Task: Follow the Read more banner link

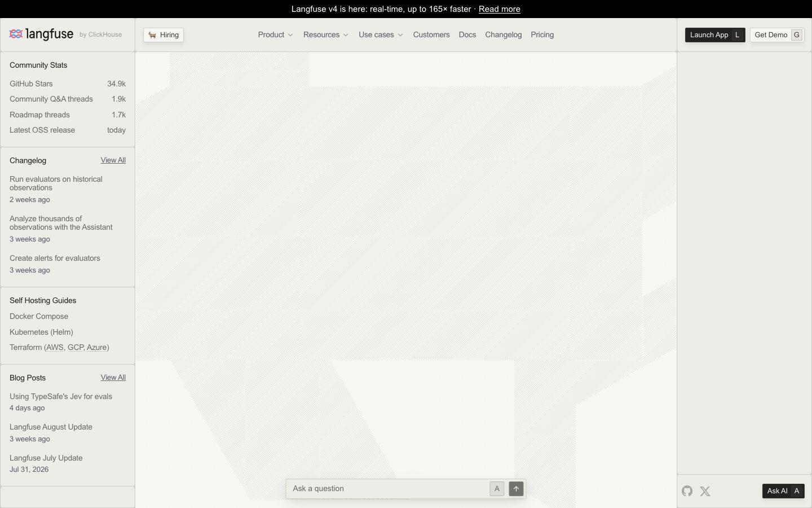Action: point(500,9)
